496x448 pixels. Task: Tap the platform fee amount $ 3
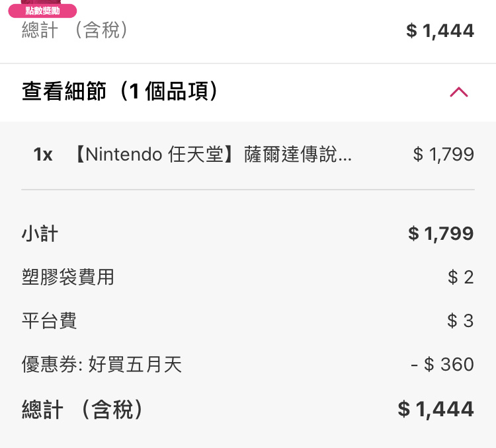tap(460, 320)
